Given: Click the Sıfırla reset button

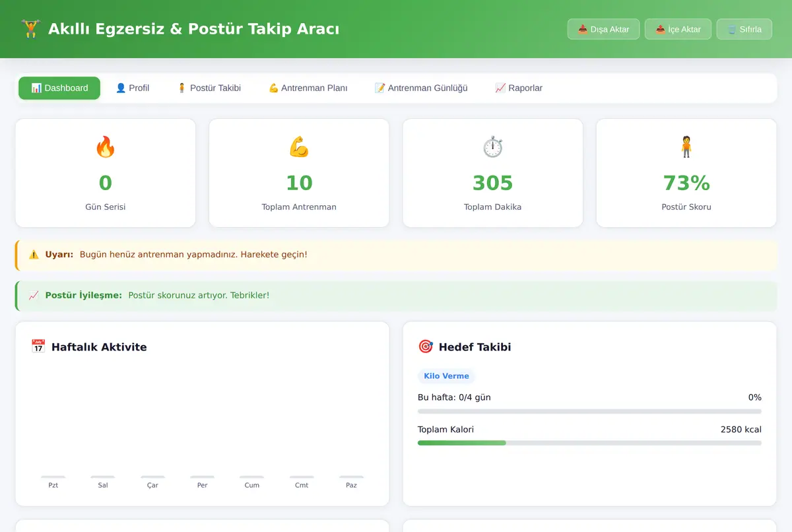Looking at the screenshot, I should pyautogui.click(x=744, y=29).
